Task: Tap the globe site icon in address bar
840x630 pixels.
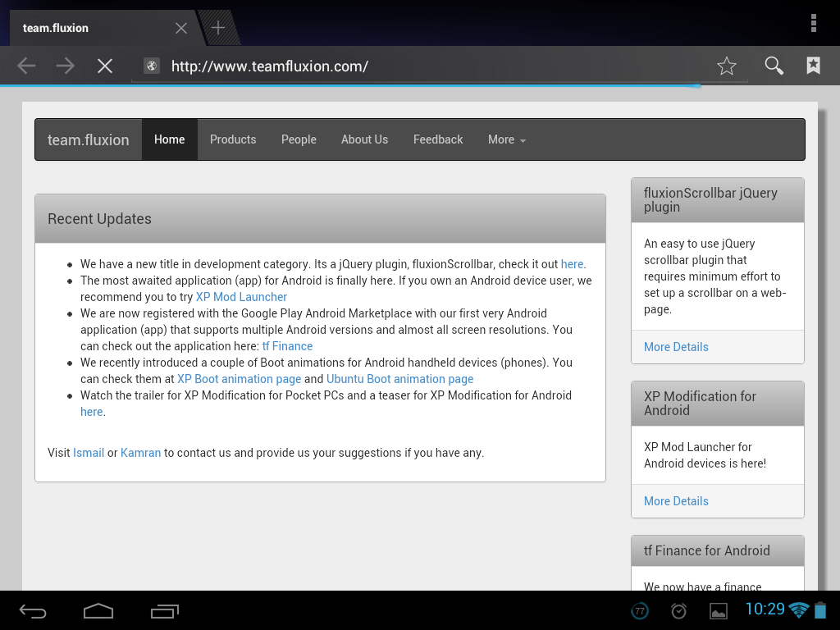Action: tap(152, 66)
